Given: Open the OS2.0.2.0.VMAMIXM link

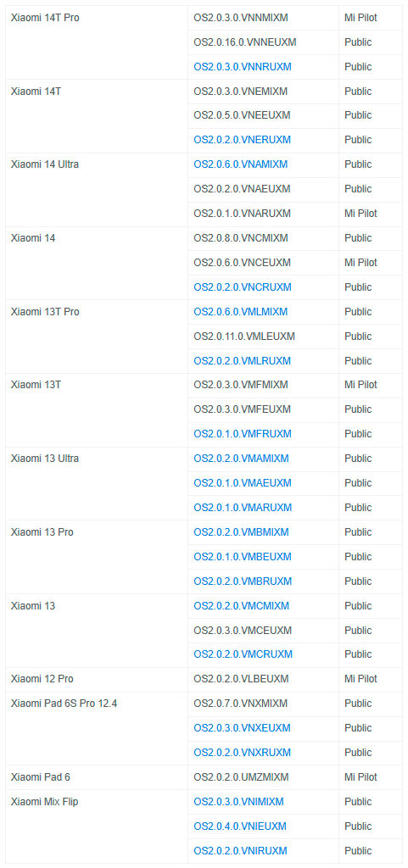Looking at the screenshot, I should point(241,459).
